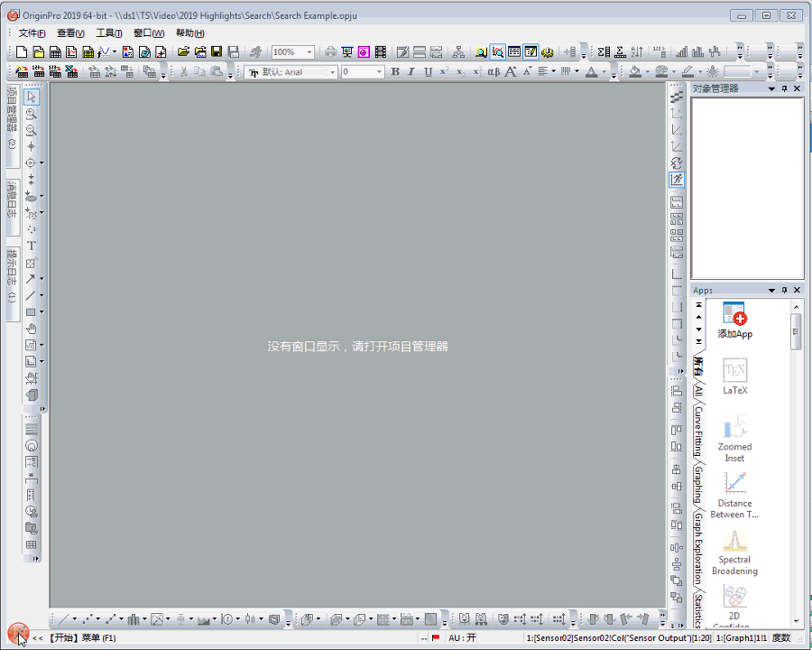The image size is (812, 650).
Task: Open the Spectral Broadening app
Action: click(734, 552)
